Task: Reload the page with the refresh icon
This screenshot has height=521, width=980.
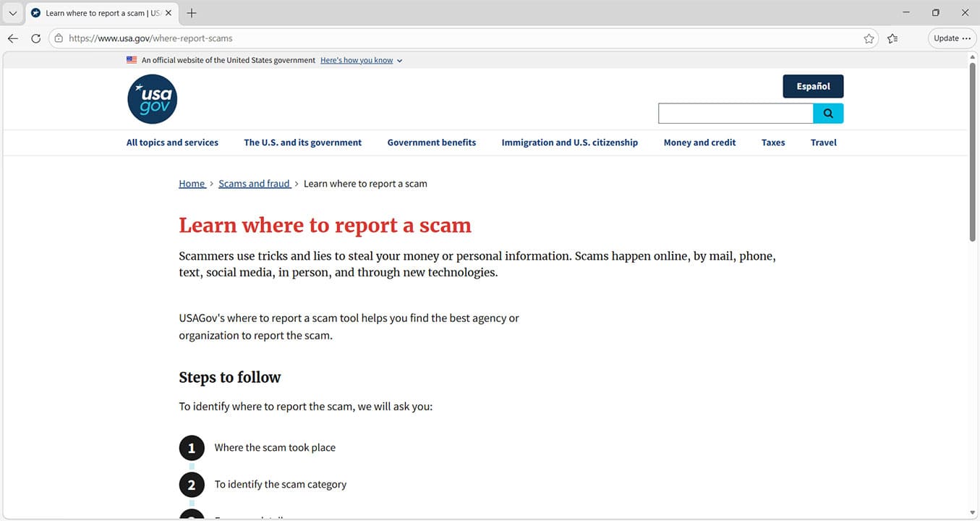Action: click(x=35, y=38)
